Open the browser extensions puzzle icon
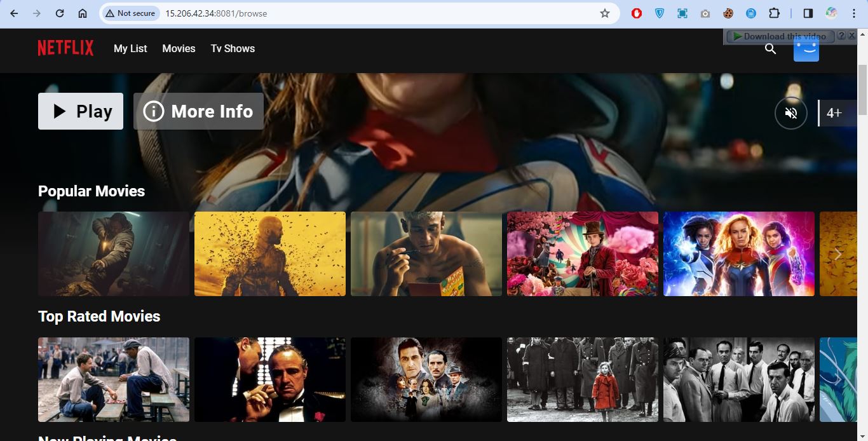This screenshot has height=441, width=868. [x=774, y=13]
